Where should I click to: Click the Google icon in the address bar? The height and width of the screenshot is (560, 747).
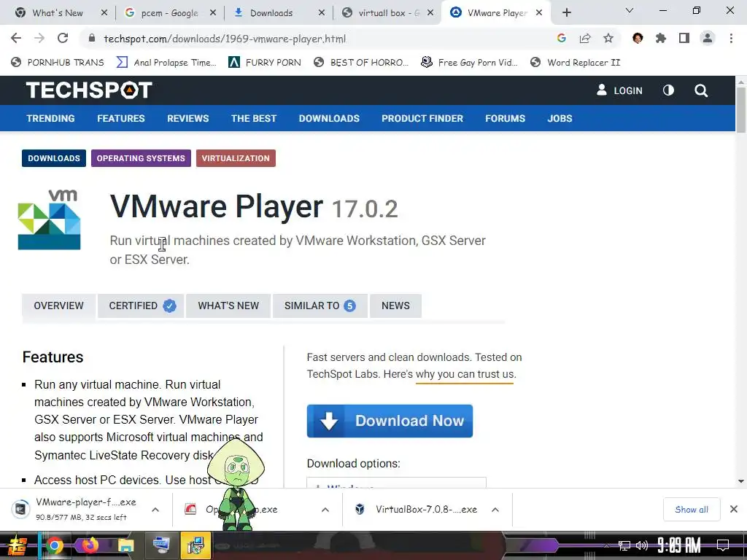562,38
